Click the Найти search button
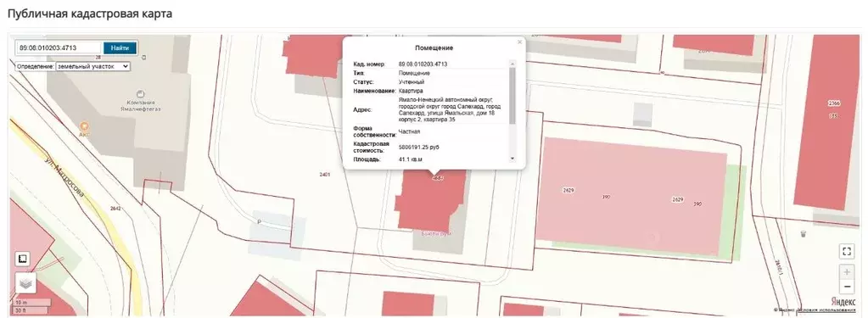 point(120,47)
